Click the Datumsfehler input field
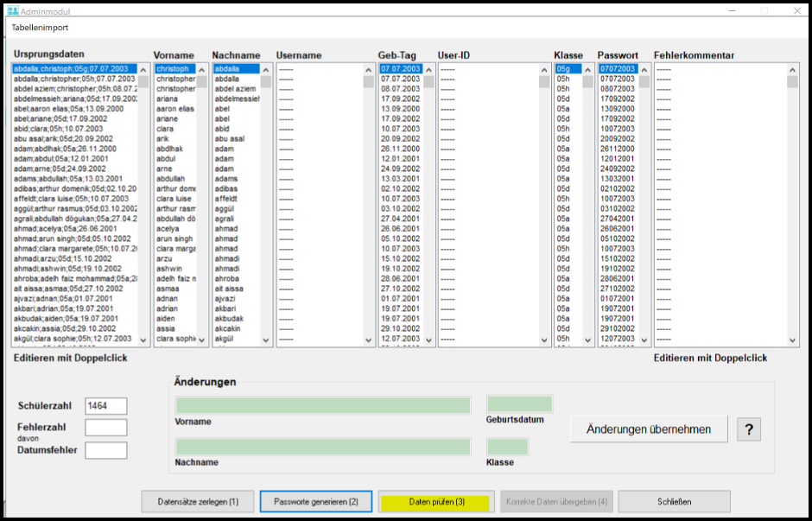This screenshot has height=521, width=812. click(105, 450)
